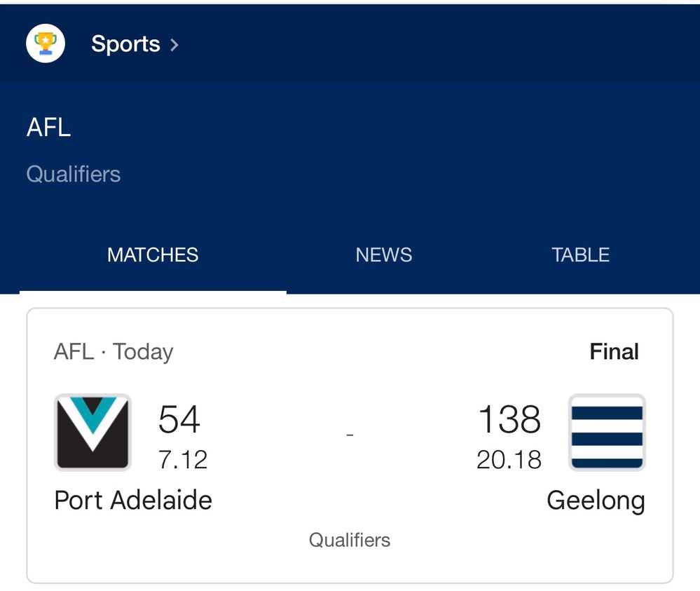This screenshot has height=591, width=700.
Task: Switch to the TABLE tab
Action: (580, 255)
